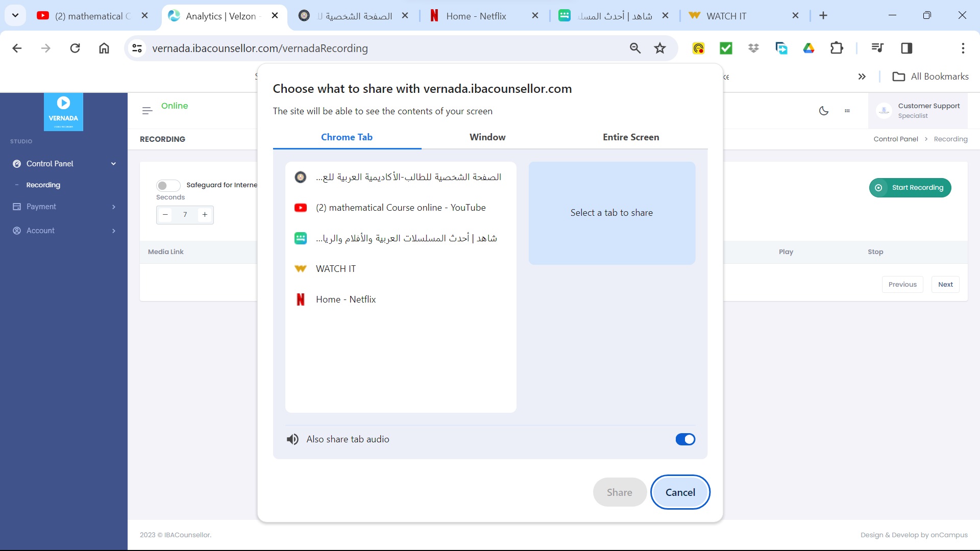The width and height of the screenshot is (980, 551).
Task: Select the Home - Netflix tab entry
Action: (x=346, y=299)
